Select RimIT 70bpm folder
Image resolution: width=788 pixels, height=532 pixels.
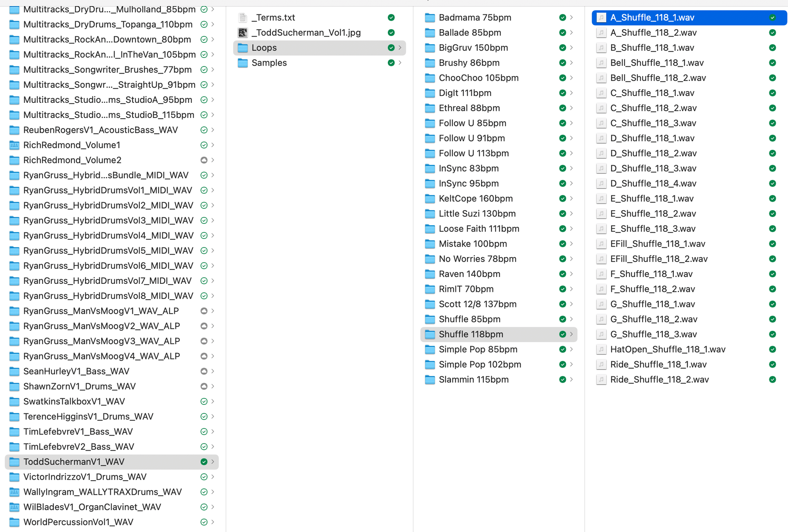click(x=499, y=289)
